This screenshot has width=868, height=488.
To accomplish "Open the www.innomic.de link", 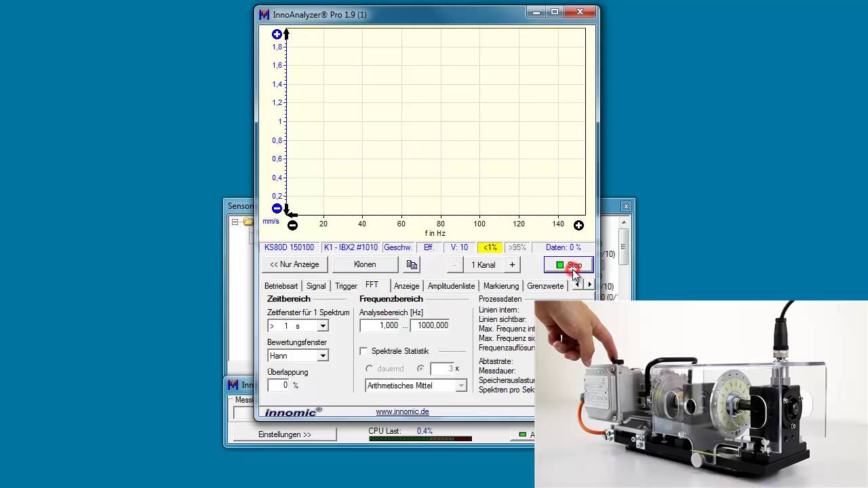I will pyautogui.click(x=402, y=411).
